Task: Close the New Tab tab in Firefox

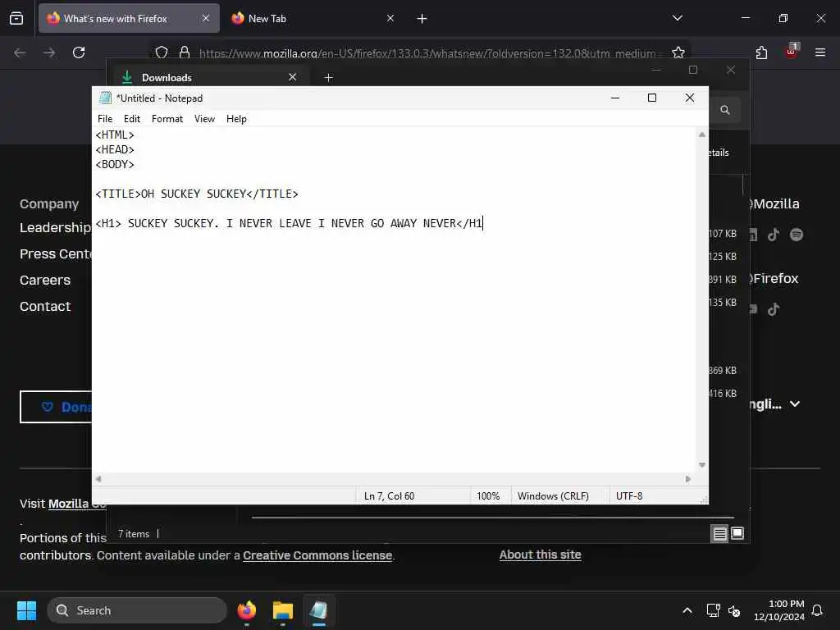Action: click(x=390, y=18)
